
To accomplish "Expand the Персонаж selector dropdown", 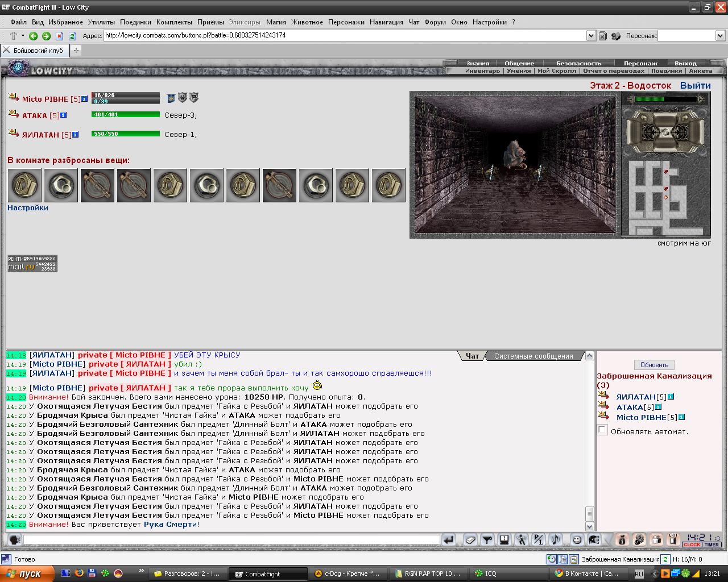I will pos(719,36).
